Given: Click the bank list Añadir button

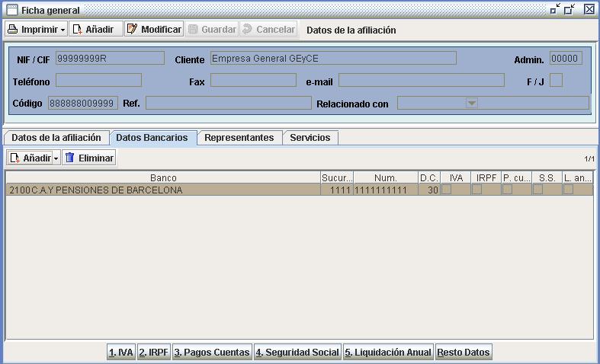Looking at the screenshot, I should pos(30,158).
